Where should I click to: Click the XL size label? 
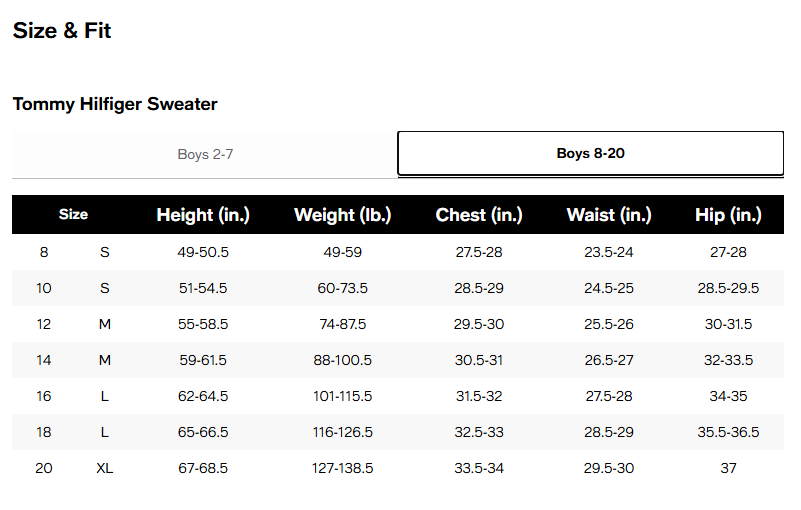point(105,468)
